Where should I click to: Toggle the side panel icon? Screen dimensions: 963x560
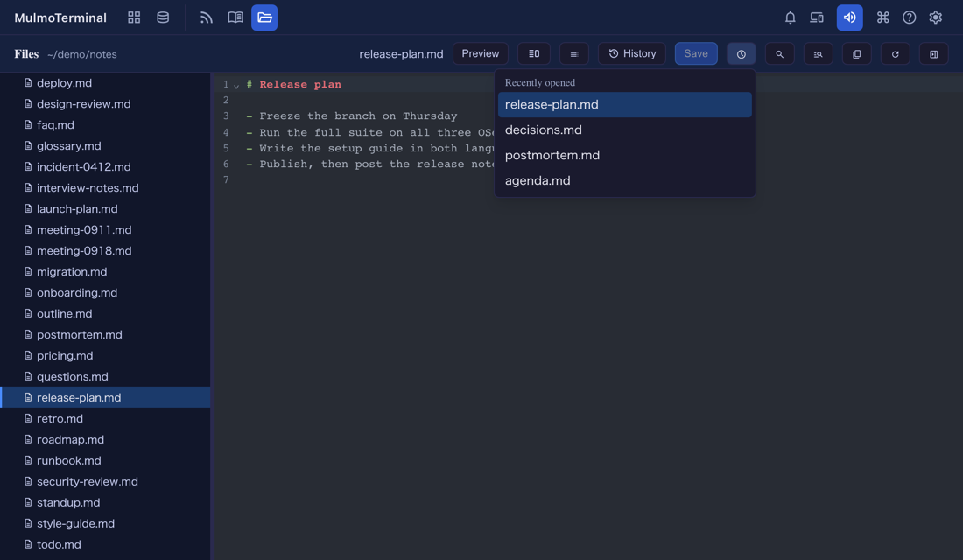(933, 53)
